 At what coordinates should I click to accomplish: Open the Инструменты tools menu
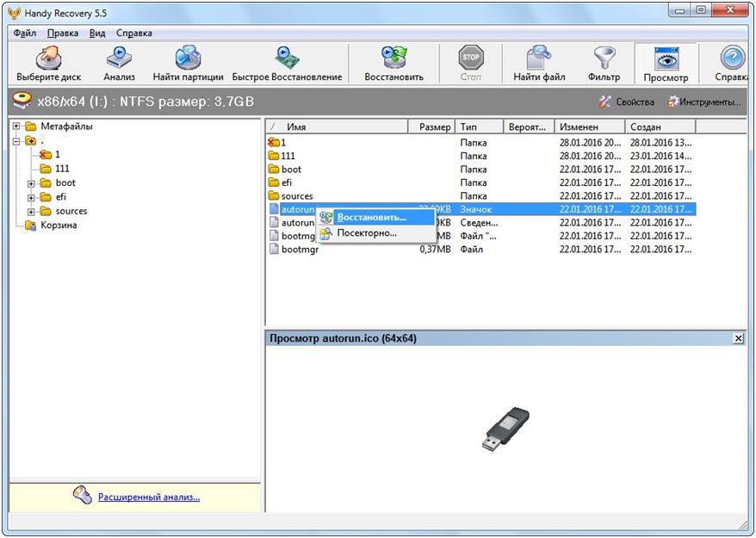coord(704,102)
